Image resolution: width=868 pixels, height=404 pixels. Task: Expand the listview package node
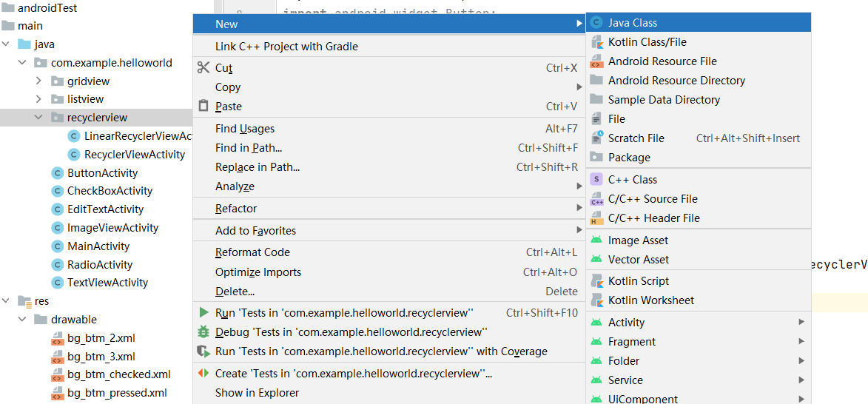tap(38, 99)
